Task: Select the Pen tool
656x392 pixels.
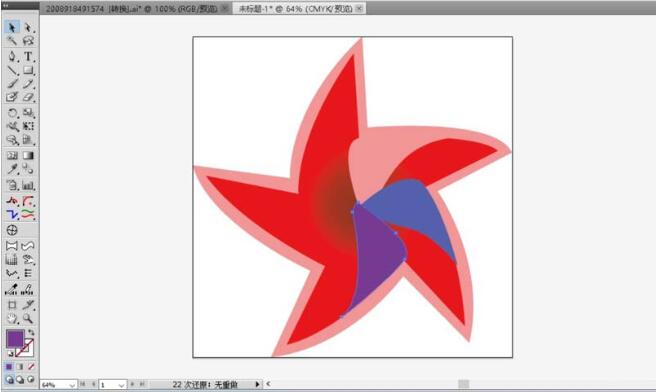Action: pos(12,56)
